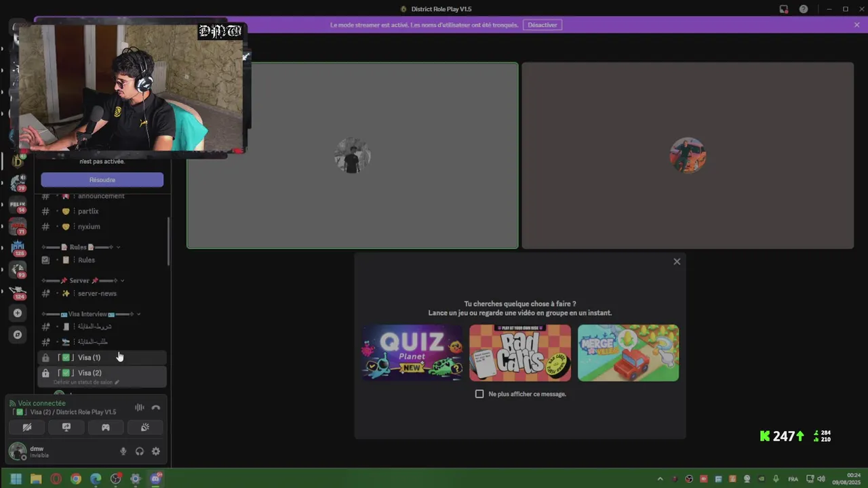Turn on camera in voice panel
Screen dimensions: 868x488
[27, 427]
